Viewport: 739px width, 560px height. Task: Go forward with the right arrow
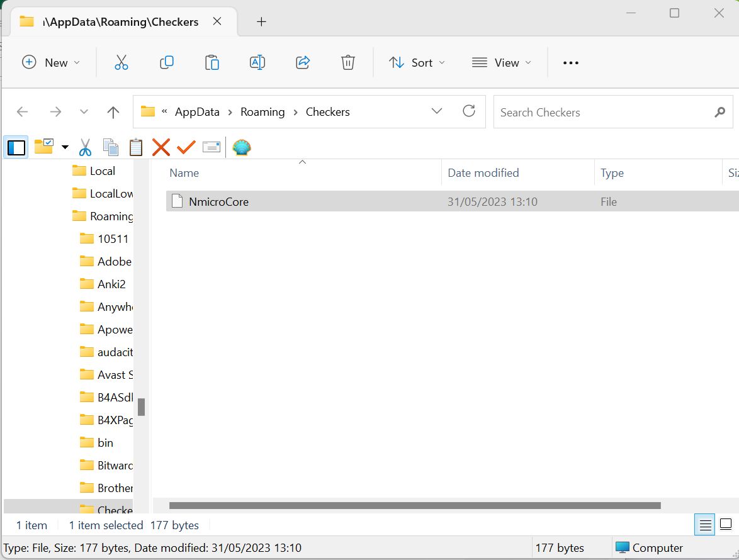55,111
